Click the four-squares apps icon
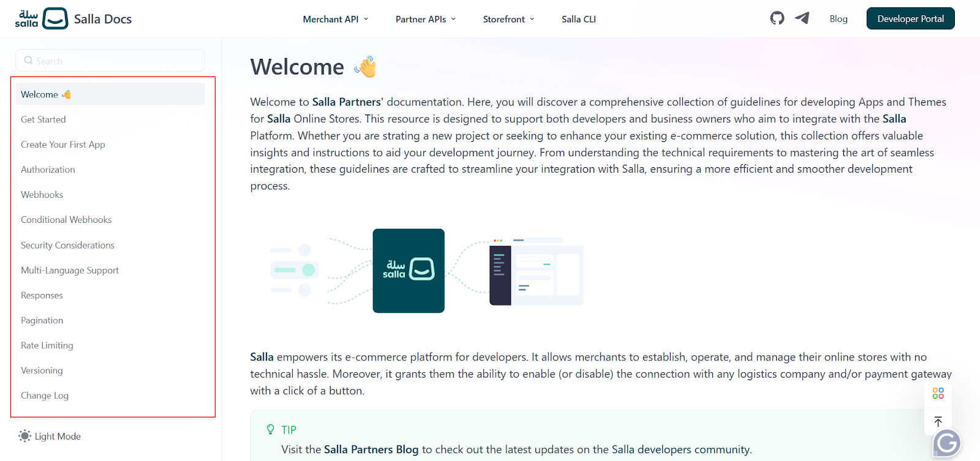The image size is (980, 461). click(938, 393)
